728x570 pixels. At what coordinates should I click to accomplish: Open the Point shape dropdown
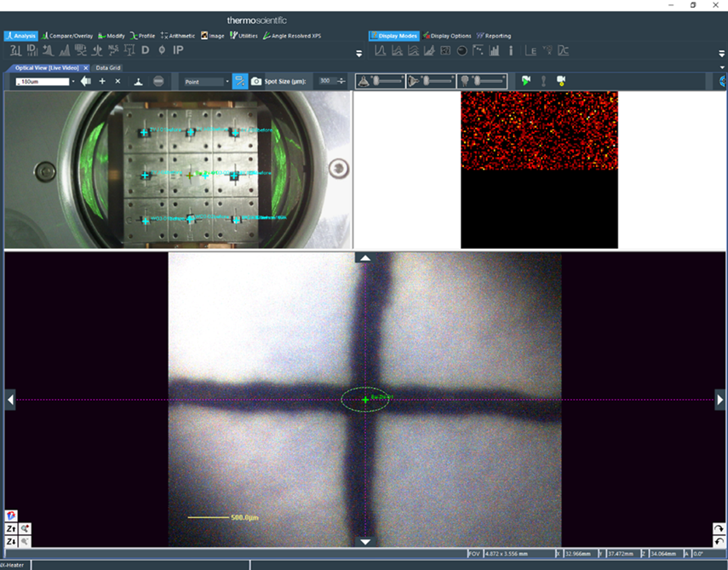click(205, 82)
